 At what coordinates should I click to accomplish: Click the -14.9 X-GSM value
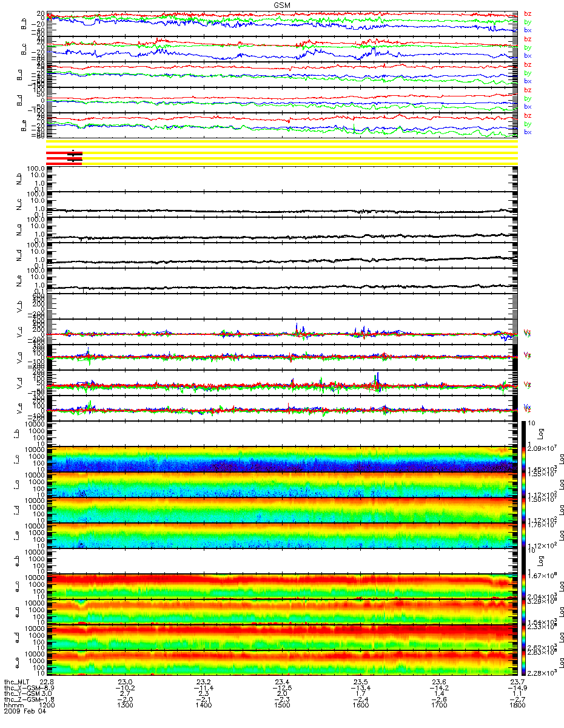[x=517, y=687]
